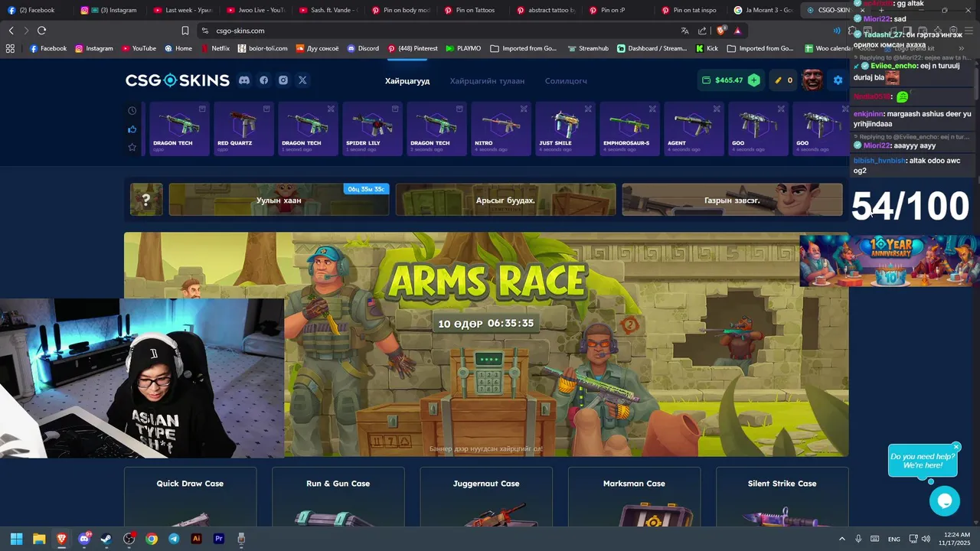Open the Арьсыг буудах. event banner
Image resolution: width=980 pixels, height=551 pixels.
click(x=505, y=200)
